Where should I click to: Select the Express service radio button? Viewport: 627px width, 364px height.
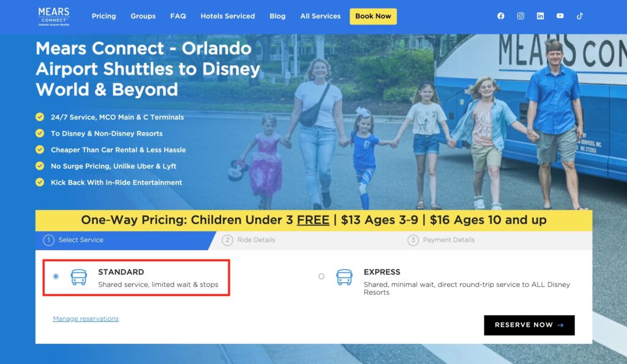click(321, 277)
